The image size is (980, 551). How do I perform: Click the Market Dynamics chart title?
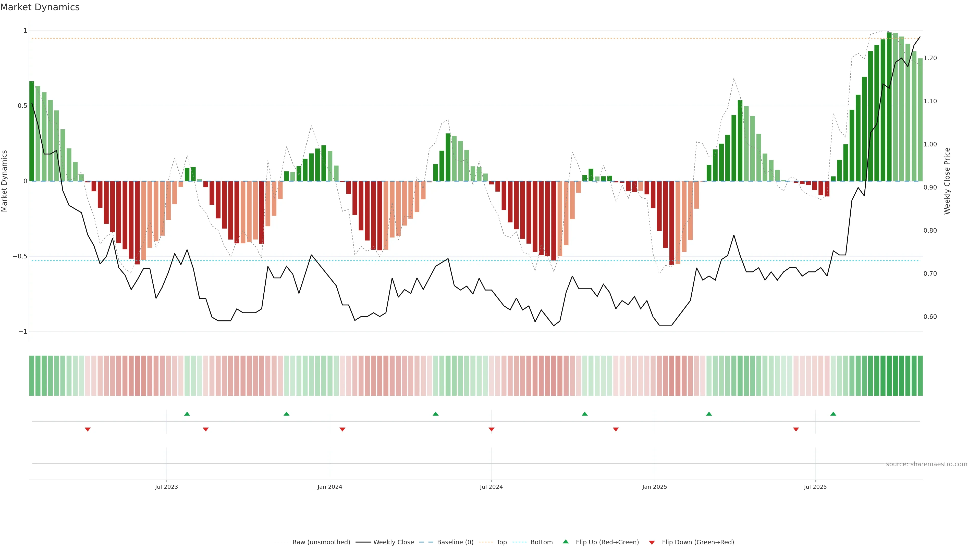point(40,7)
